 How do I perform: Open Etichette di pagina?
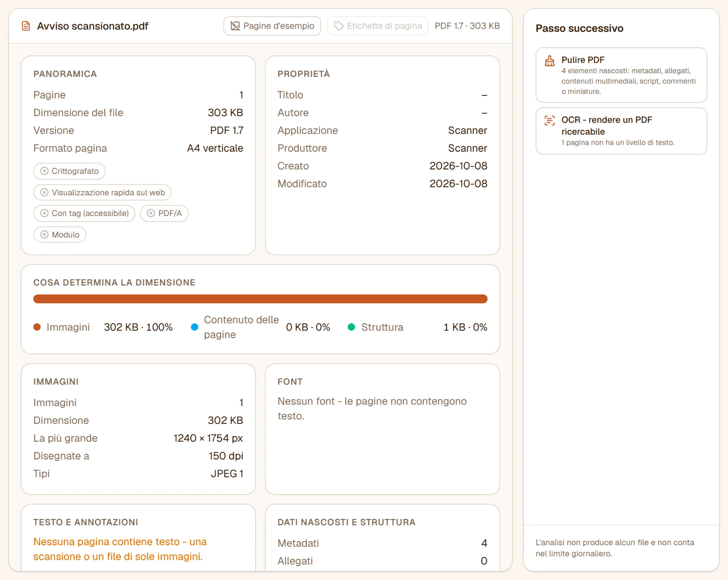pos(378,26)
